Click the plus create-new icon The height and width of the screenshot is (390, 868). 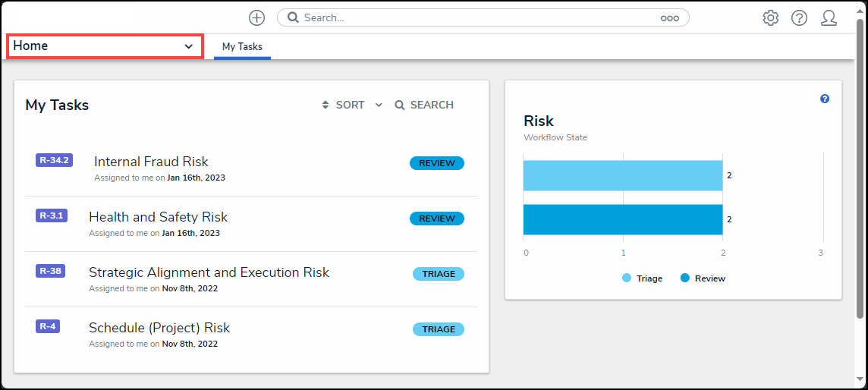257,17
